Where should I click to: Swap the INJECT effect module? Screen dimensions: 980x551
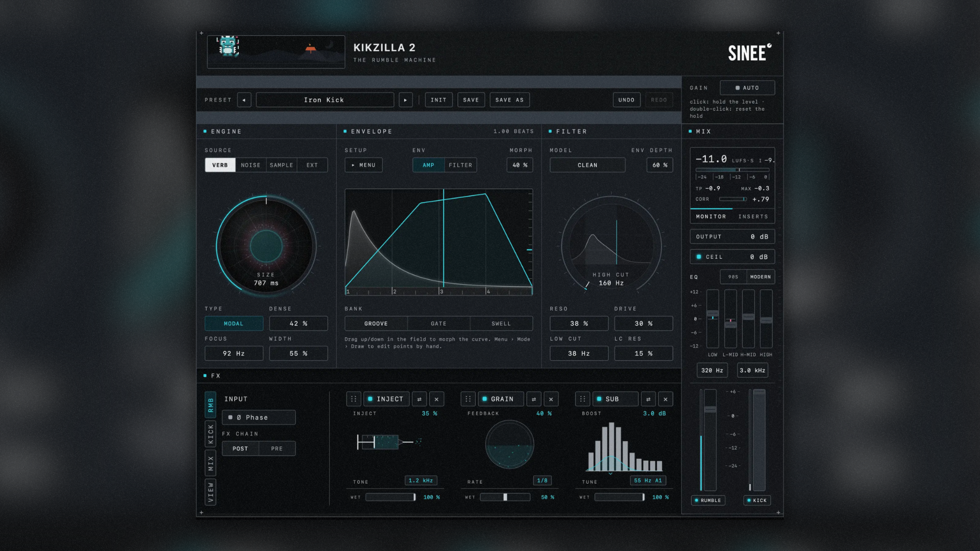(420, 399)
